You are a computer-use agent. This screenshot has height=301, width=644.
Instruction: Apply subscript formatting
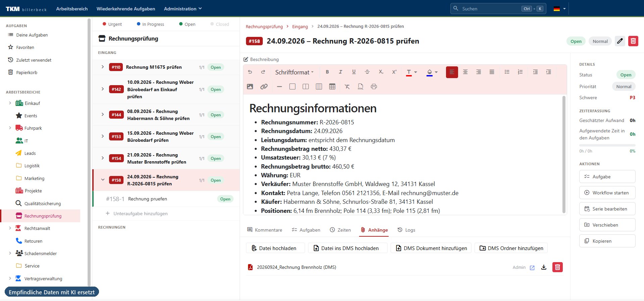[381, 72]
